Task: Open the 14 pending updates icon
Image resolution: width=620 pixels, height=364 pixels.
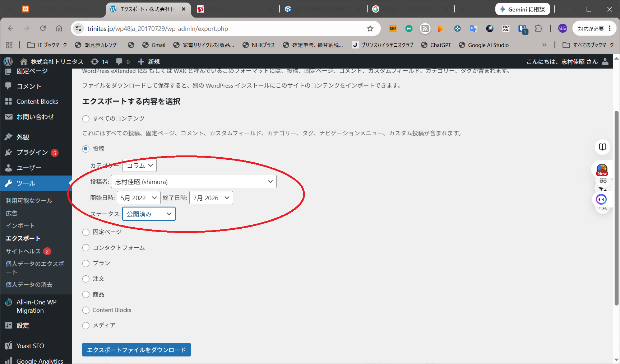Action: pos(100,62)
